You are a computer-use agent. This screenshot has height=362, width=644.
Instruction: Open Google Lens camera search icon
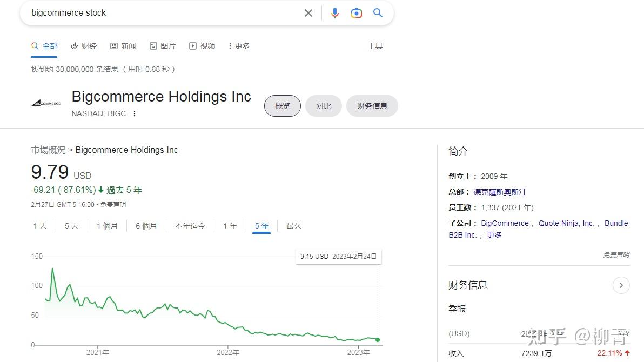(357, 12)
